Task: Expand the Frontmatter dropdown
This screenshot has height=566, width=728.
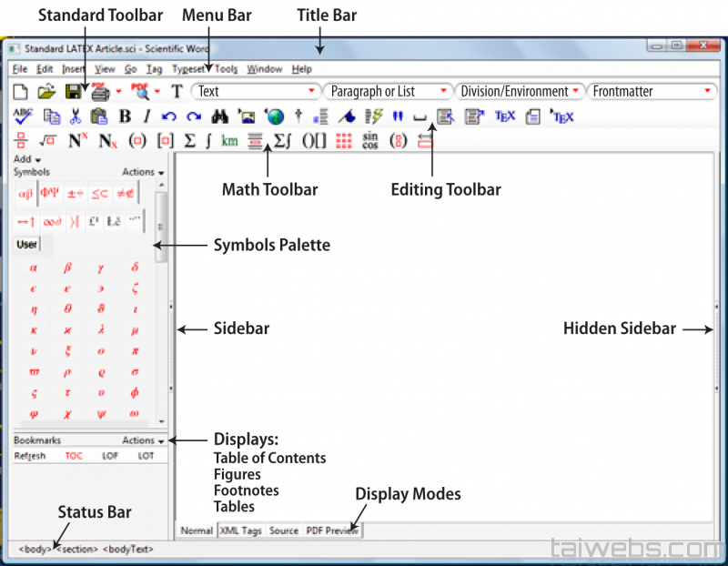Action: [707, 92]
